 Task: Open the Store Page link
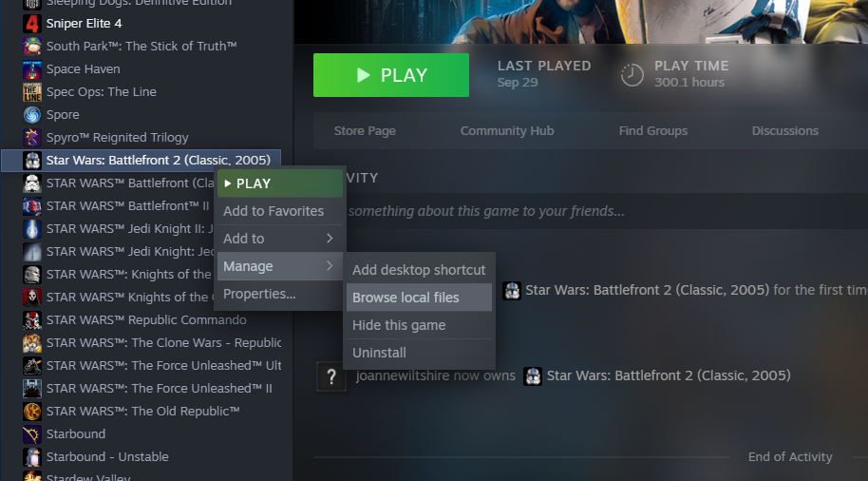pyautogui.click(x=365, y=131)
